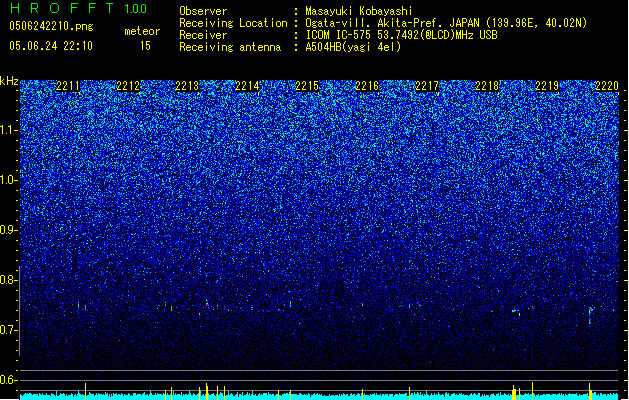Screen dimensions: 629x400
Task: Select the A504HB(yagi 4el) antenna text
Action: 353,47
